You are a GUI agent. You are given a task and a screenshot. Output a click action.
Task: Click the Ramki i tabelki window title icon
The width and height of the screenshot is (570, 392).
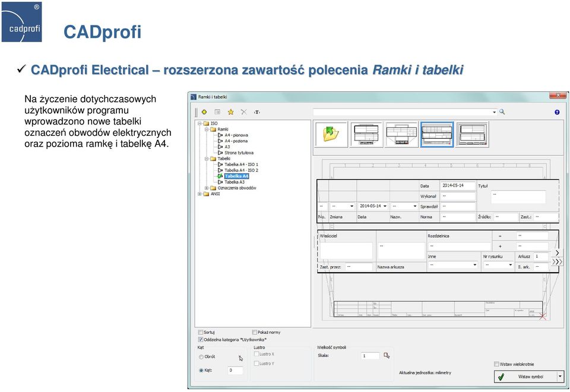(x=194, y=97)
